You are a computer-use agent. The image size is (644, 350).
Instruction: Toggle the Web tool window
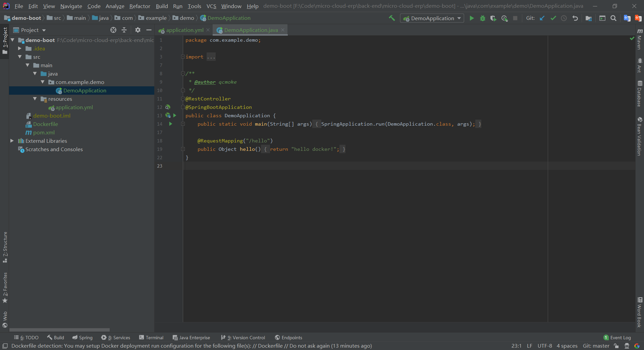pos(5,319)
